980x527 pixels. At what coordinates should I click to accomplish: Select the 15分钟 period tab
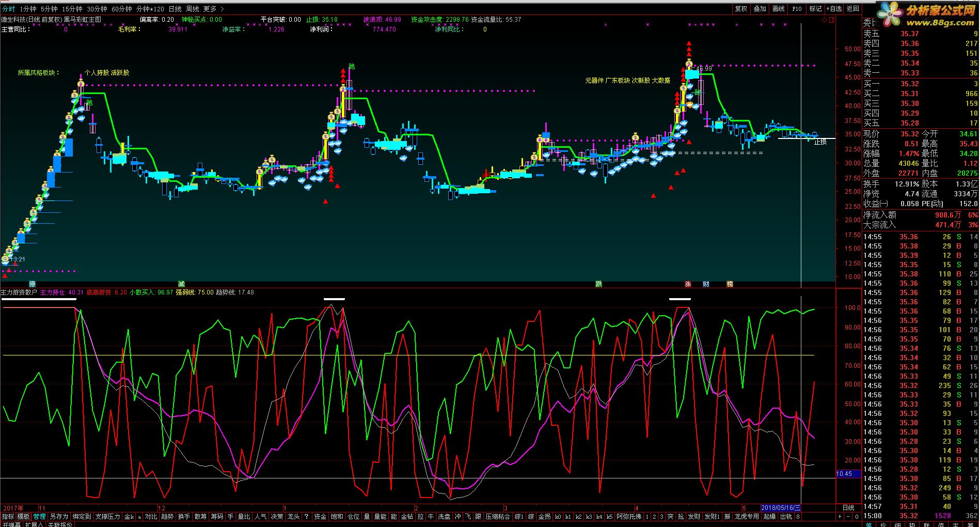click(x=72, y=9)
